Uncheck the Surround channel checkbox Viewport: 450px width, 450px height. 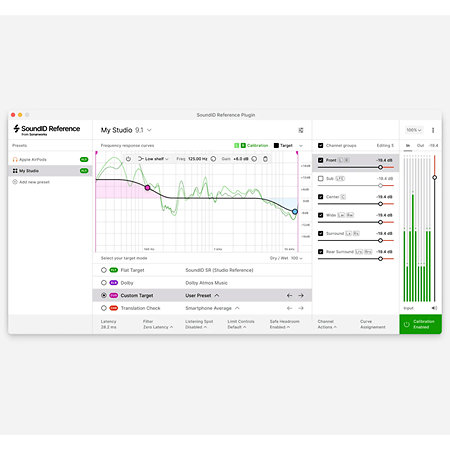pyautogui.click(x=320, y=233)
